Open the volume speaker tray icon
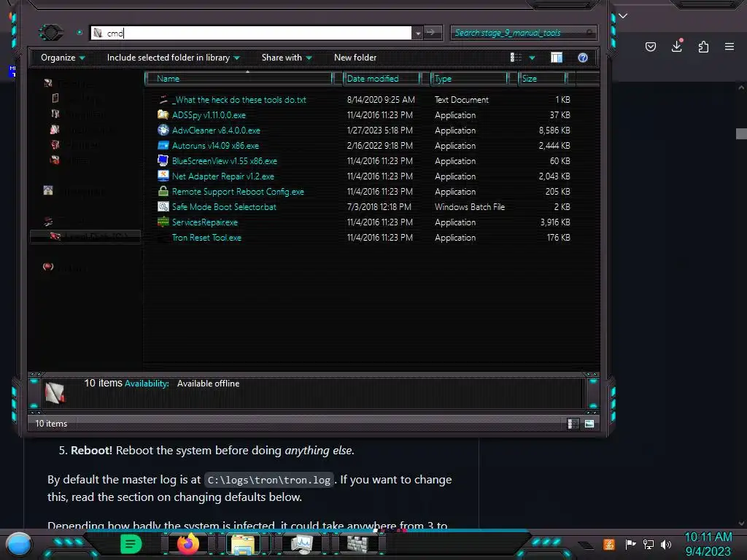The height and width of the screenshot is (560, 747). click(666, 544)
